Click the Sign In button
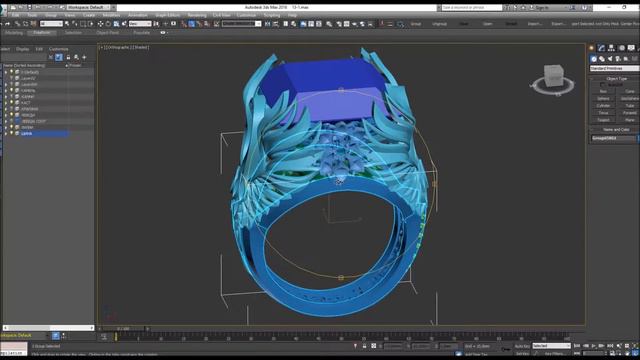 542,7
